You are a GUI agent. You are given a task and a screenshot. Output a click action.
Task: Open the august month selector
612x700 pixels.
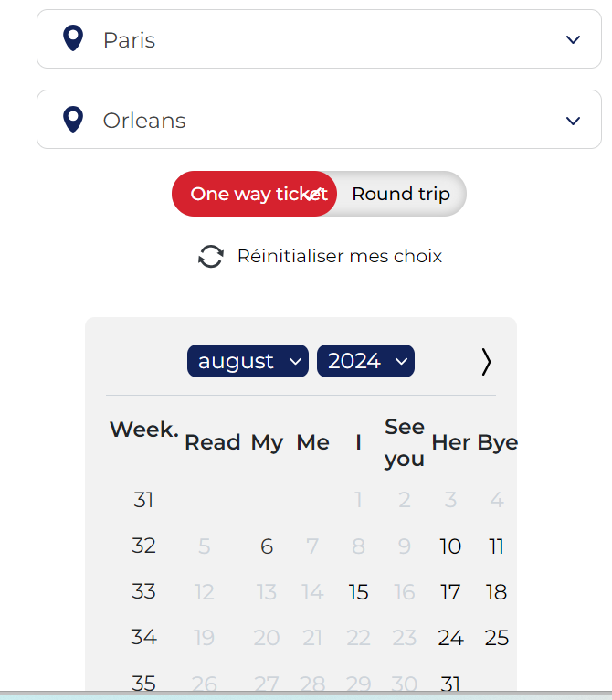pyautogui.click(x=248, y=361)
